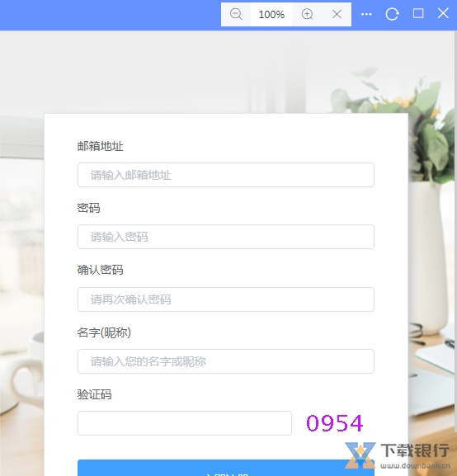Click the 密码 field label
This screenshot has width=457, height=476.
(x=88, y=208)
